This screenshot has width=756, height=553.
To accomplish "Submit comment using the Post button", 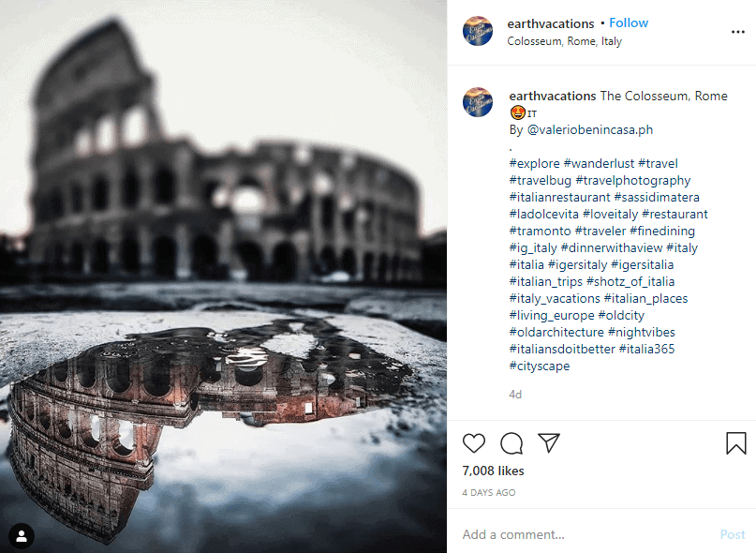I will (733, 534).
